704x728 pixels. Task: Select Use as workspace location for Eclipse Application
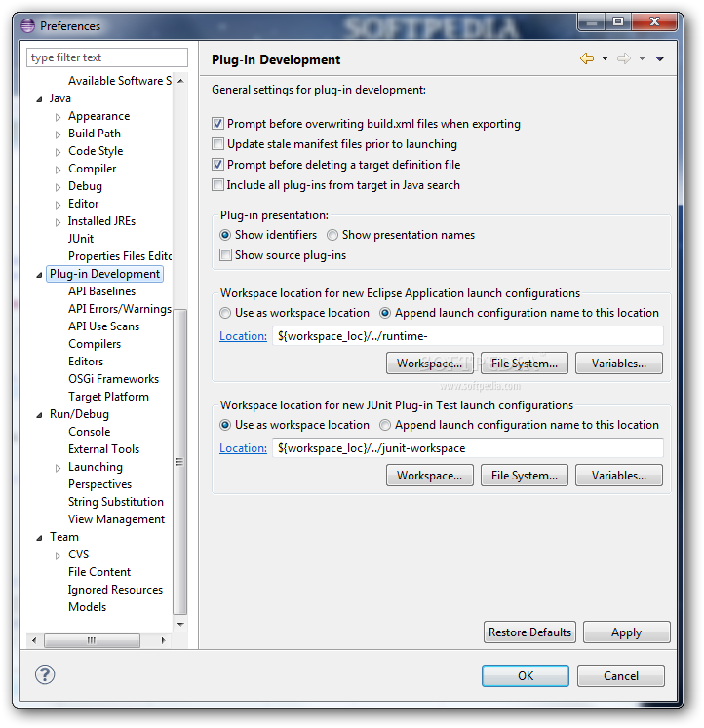[225, 313]
